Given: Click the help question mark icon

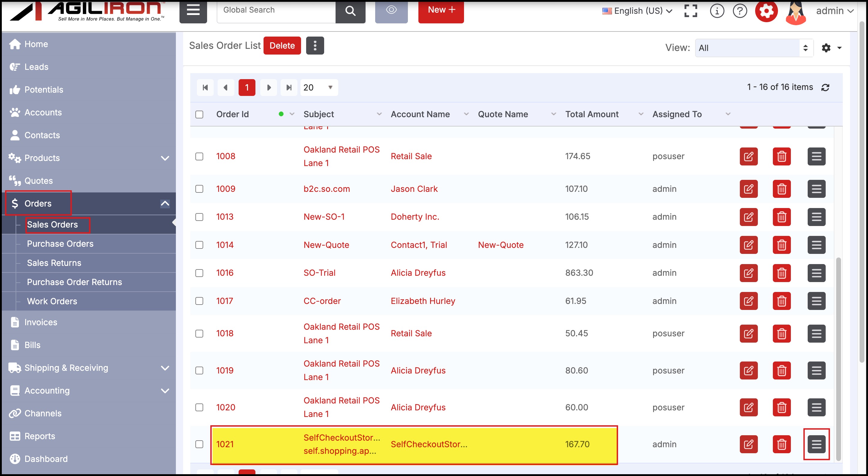Looking at the screenshot, I should click(740, 11).
